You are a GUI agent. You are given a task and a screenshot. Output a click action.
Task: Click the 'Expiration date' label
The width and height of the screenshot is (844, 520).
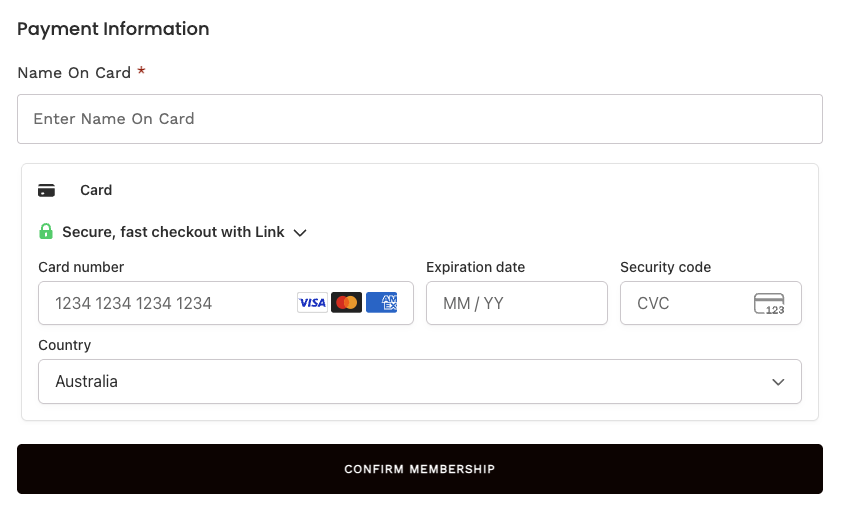(x=475, y=267)
